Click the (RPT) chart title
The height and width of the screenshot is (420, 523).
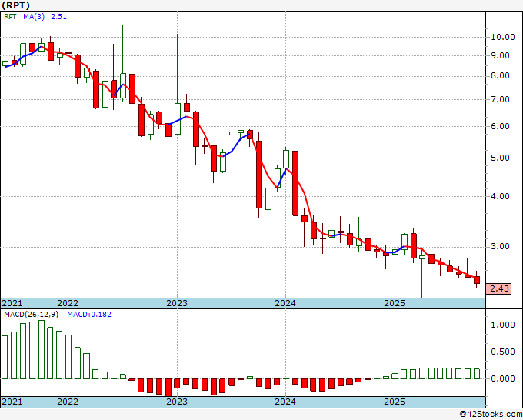[x=15, y=5]
